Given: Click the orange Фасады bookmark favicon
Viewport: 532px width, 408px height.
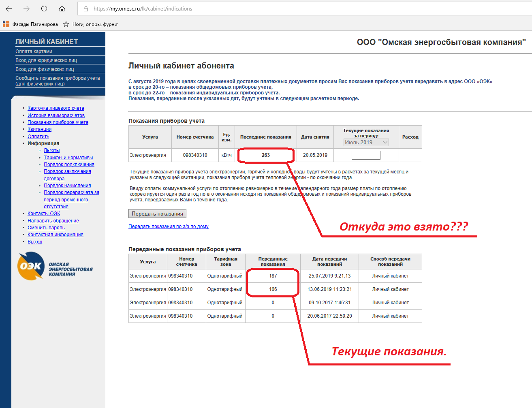Looking at the screenshot, I should tap(6, 24).
